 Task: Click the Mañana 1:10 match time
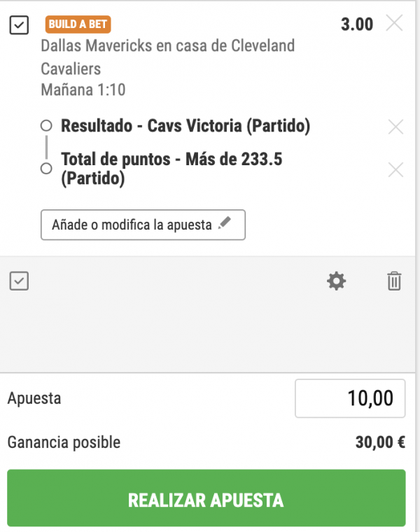click(x=83, y=90)
